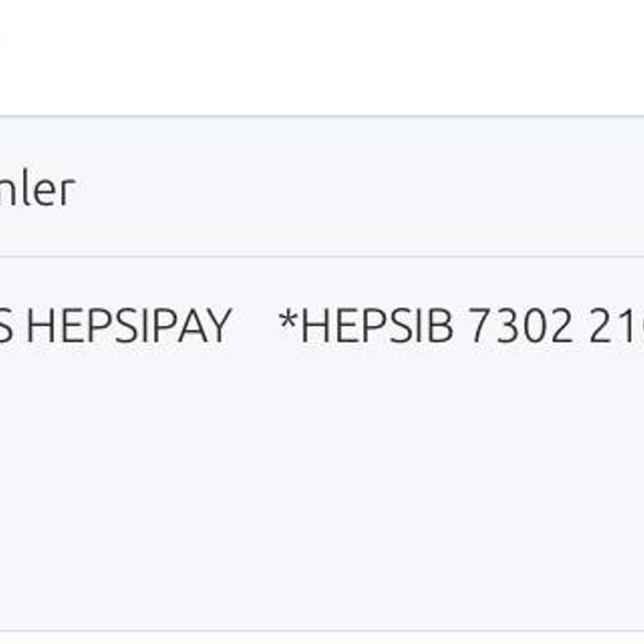Image resolution: width=644 pixels, height=644 pixels.
Task: Click divider line under the "nler" header
Action: tap(322, 257)
